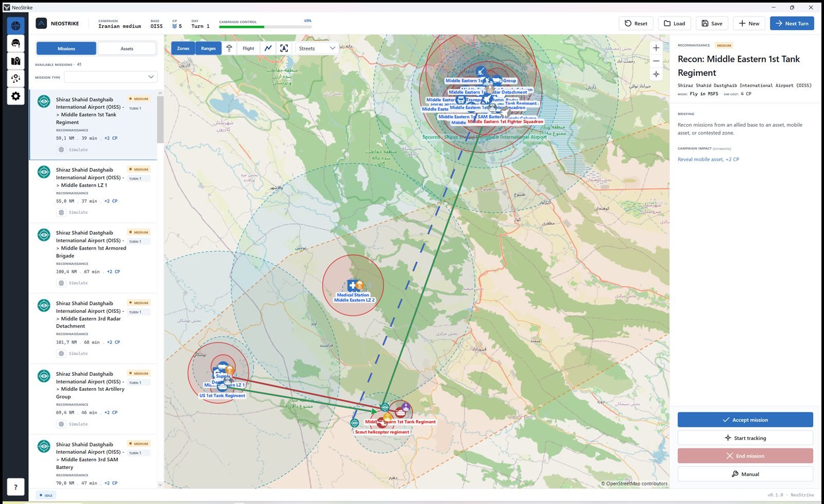Click the Next Turn button
This screenshot has height=504, width=824.
click(792, 23)
